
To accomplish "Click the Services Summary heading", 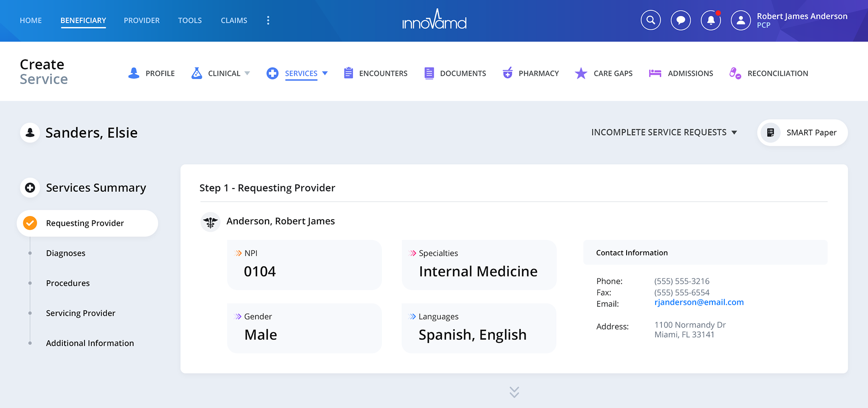I will [96, 188].
